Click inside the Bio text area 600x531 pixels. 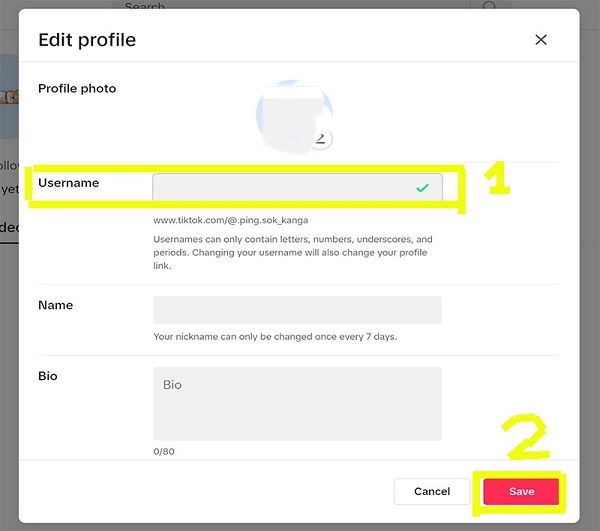(x=297, y=403)
